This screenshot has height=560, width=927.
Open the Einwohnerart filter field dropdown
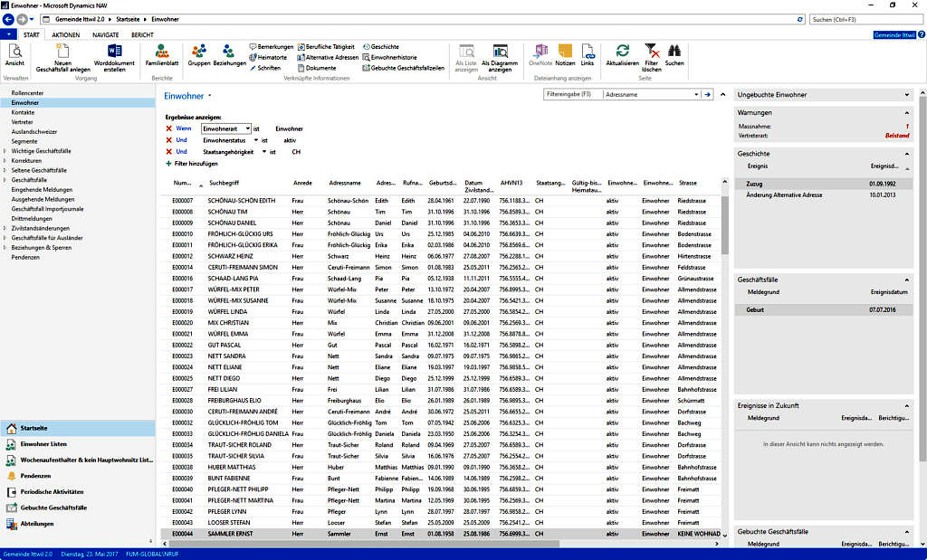(247, 128)
